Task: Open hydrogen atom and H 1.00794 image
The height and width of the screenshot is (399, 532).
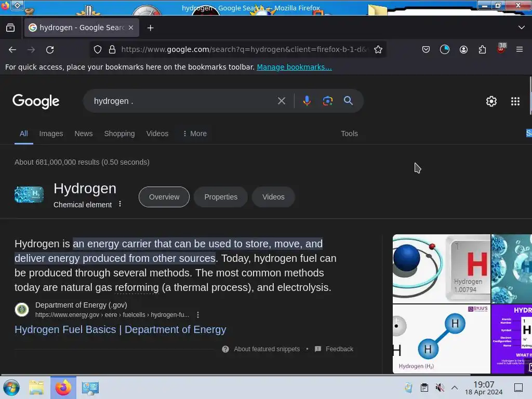Action: pos(442,269)
